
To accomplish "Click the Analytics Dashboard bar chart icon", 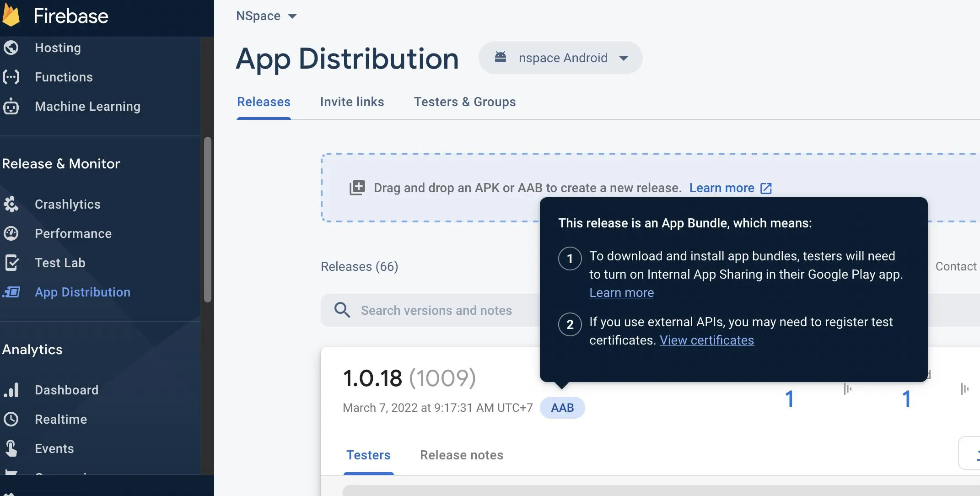I will 11,390.
